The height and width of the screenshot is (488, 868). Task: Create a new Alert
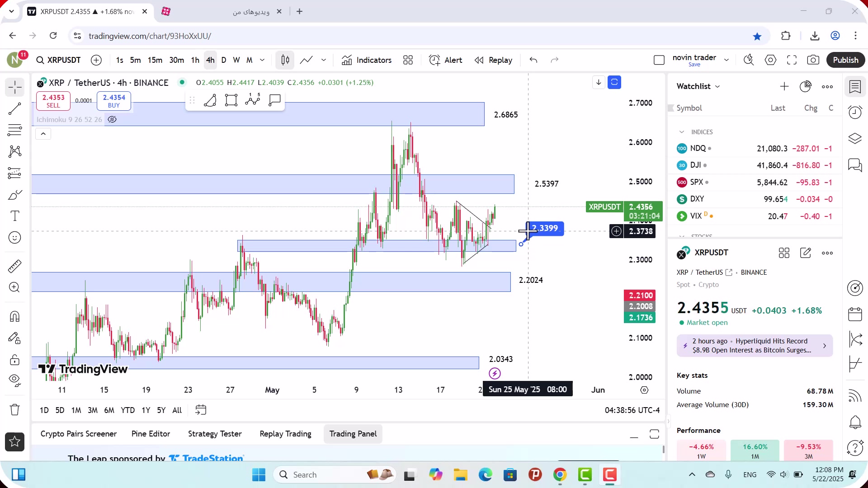coord(445,60)
